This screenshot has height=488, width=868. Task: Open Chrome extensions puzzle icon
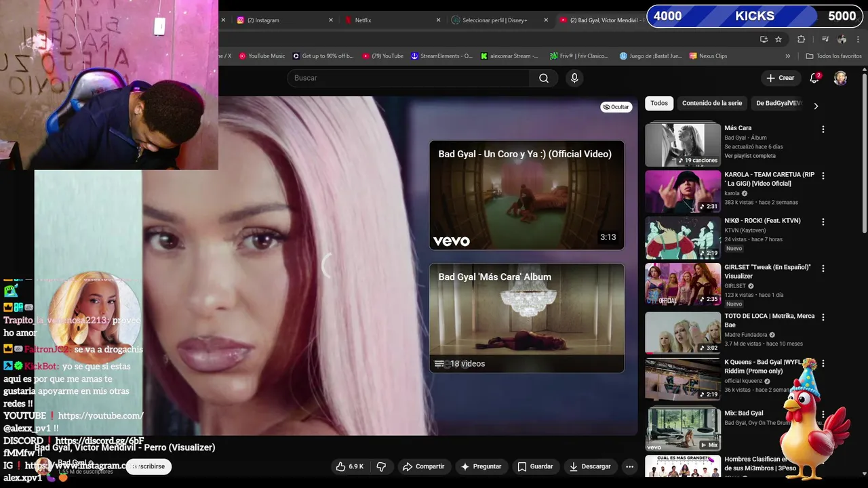pyautogui.click(x=801, y=39)
